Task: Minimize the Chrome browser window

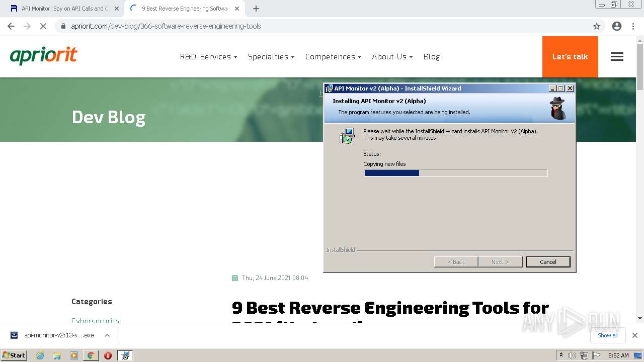Action: coord(602,5)
